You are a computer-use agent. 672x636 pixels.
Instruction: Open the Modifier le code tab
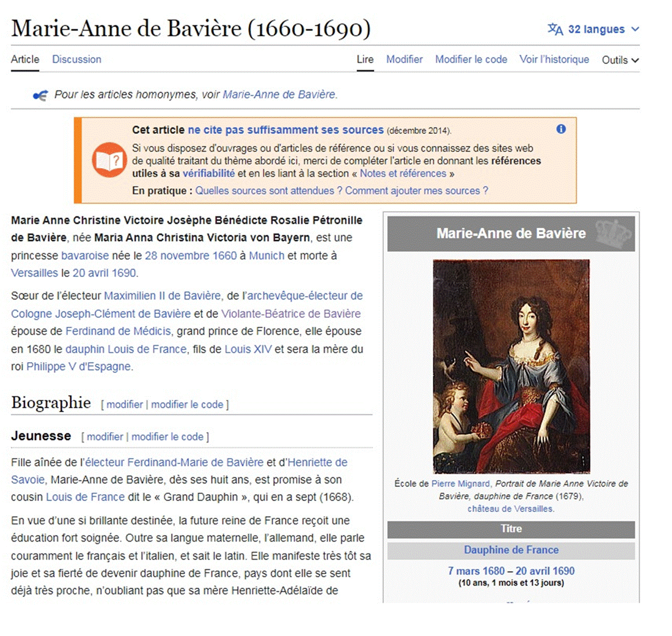click(x=471, y=59)
